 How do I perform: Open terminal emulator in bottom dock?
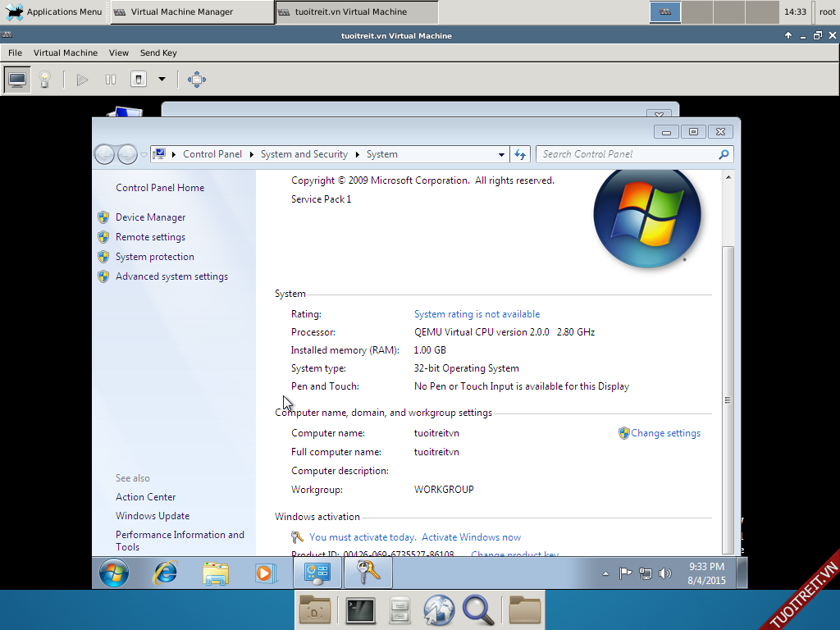[x=360, y=610]
